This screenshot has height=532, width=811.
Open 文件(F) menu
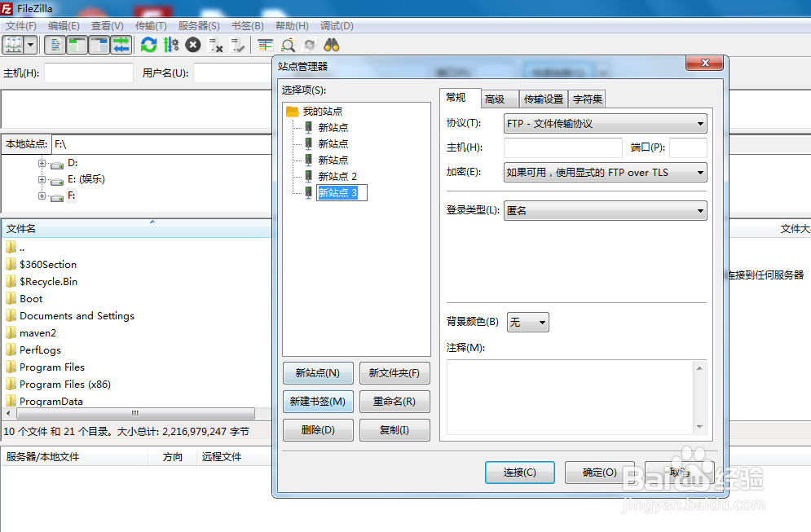[21, 26]
